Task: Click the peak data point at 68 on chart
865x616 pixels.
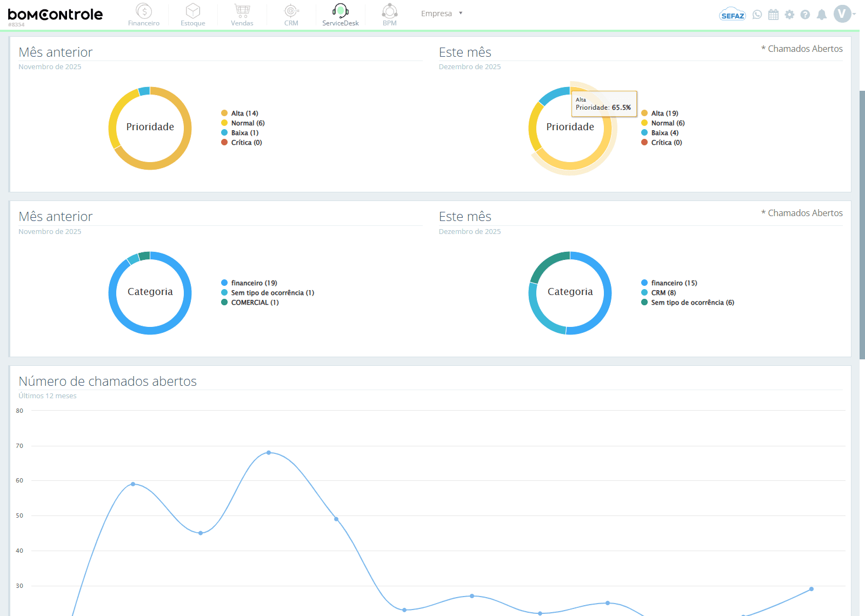Action: pyautogui.click(x=269, y=453)
